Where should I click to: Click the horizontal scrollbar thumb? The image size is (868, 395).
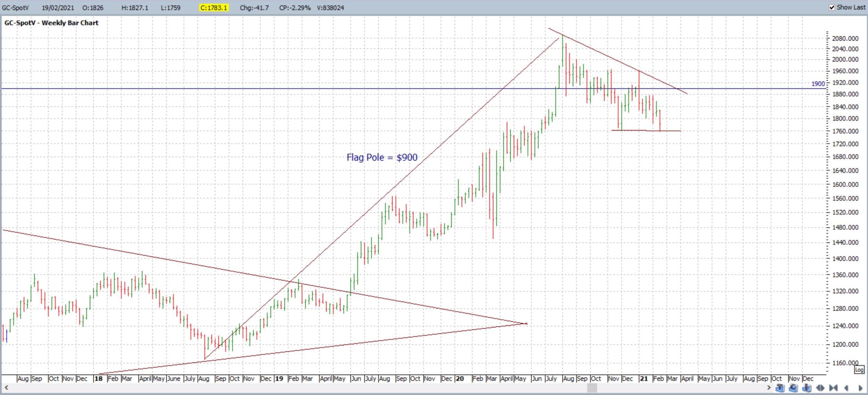click(592, 388)
